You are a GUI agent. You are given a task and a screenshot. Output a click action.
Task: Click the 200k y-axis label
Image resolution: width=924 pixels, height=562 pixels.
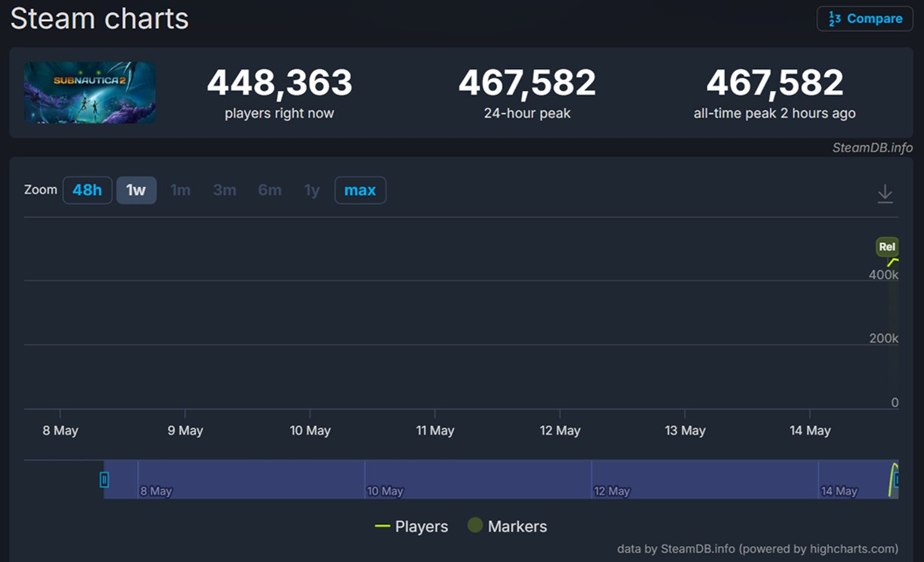tap(884, 338)
